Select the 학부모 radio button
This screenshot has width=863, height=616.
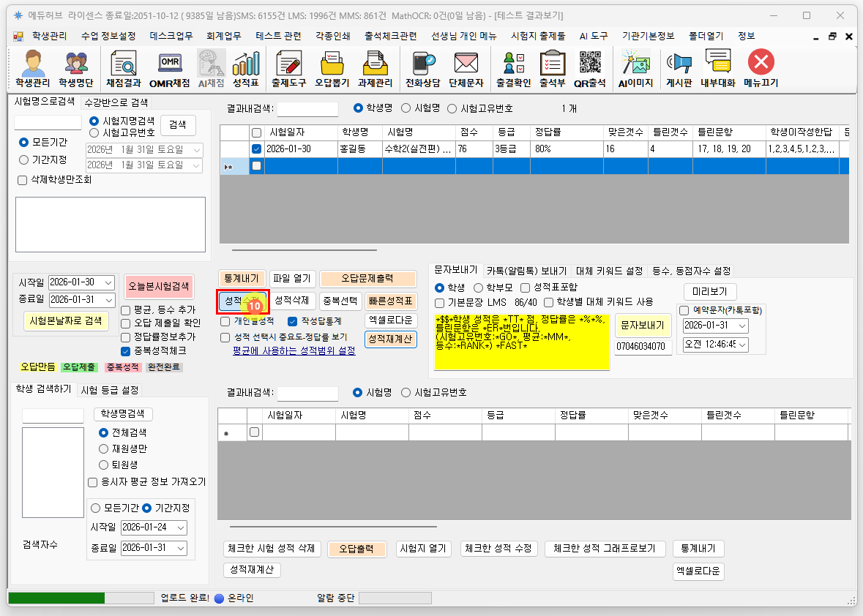pyautogui.click(x=479, y=288)
